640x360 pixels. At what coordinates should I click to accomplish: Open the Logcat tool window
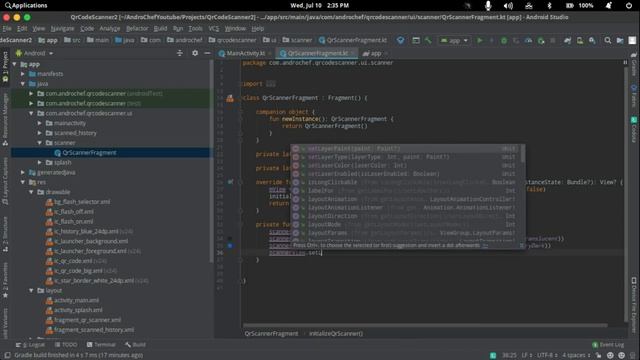pyautogui.click(x=31, y=345)
